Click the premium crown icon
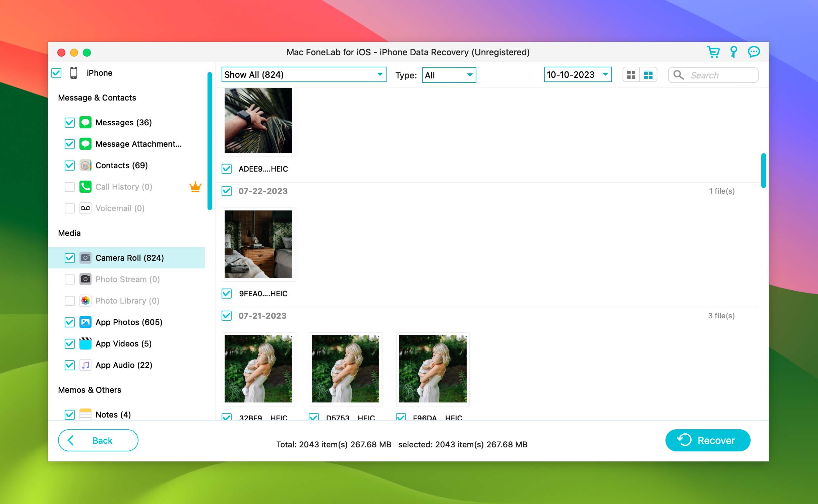The width and height of the screenshot is (818, 504). point(195,187)
